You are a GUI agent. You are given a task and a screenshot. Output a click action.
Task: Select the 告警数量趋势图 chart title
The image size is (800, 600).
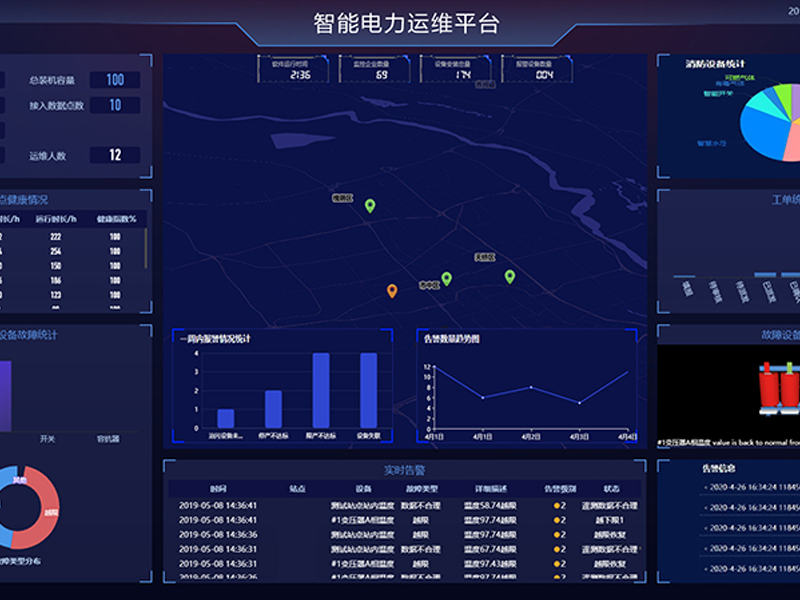coord(452,339)
